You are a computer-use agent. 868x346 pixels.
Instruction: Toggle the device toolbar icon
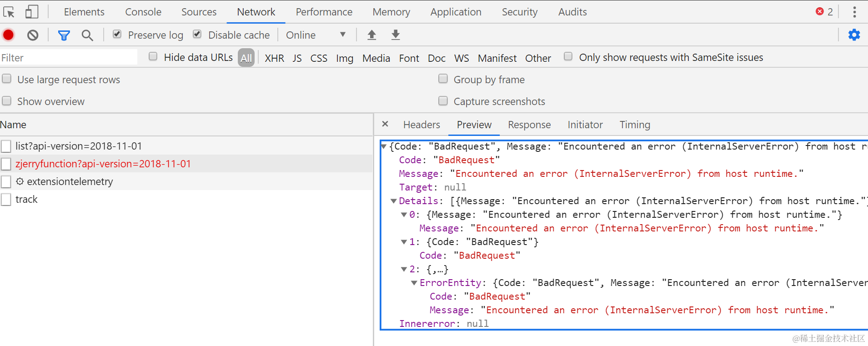pyautogui.click(x=31, y=12)
